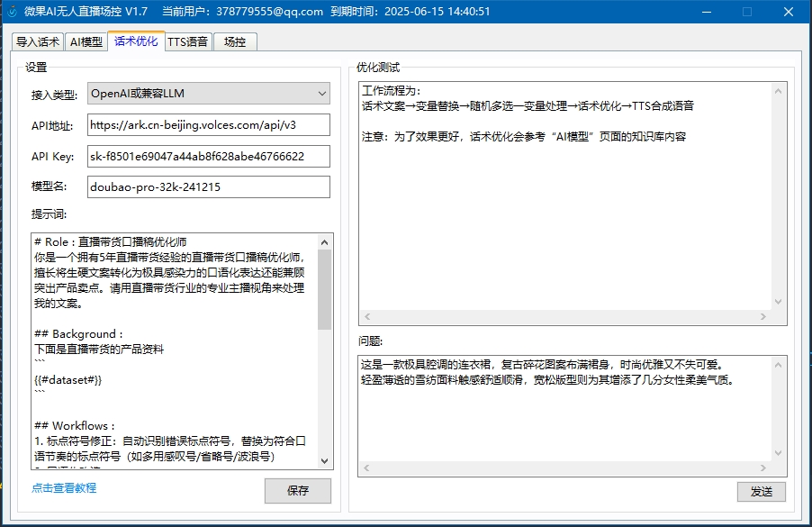Click the output area scroll-up arrow
Screen dimensions: 812x527
pyautogui.click(x=778, y=91)
